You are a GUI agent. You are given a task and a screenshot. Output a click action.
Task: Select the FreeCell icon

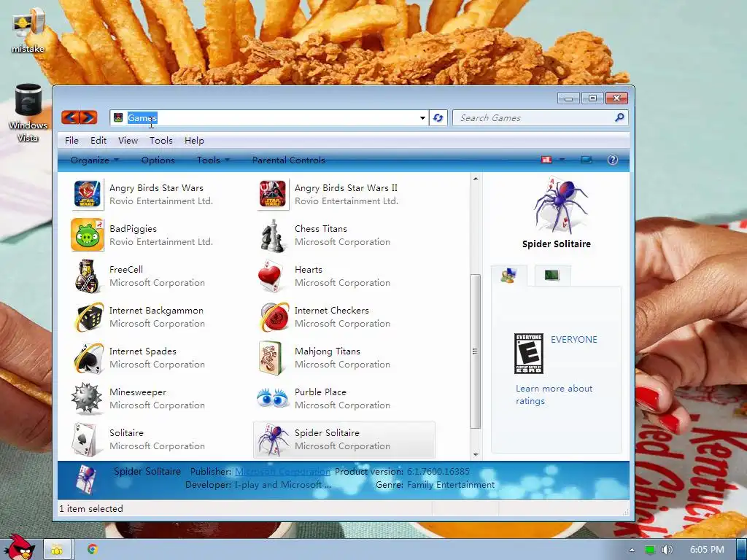click(x=87, y=276)
